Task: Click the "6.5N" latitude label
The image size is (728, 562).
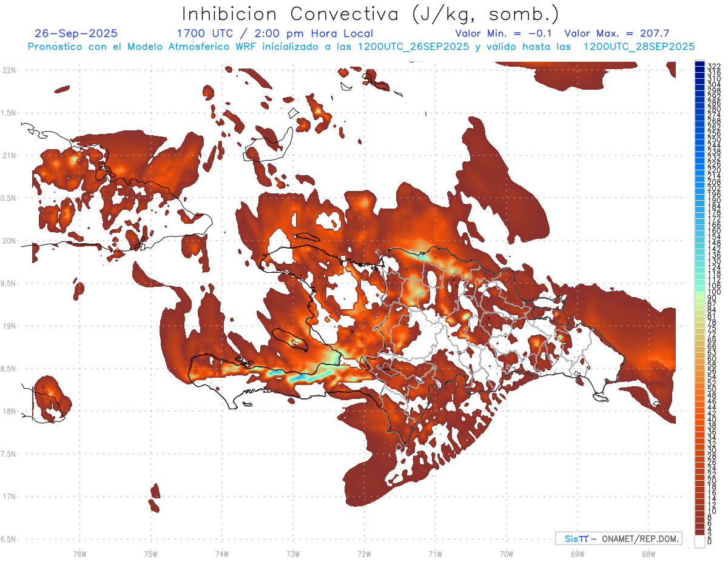Action: pyautogui.click(x=8, y=539)
